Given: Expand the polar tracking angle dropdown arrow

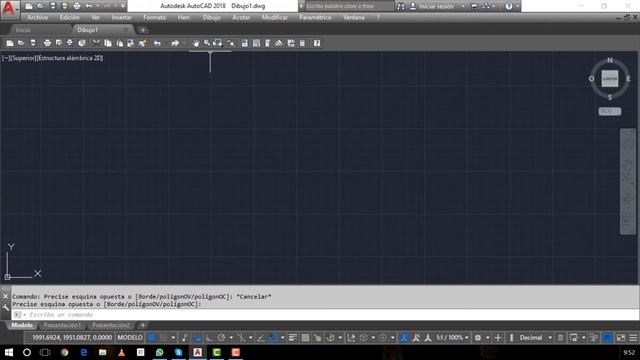Looking at the screenshot, I should tap(231, 338).
